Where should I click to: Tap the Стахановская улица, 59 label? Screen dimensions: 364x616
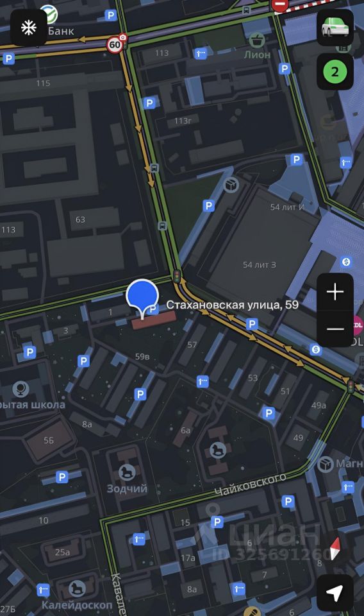pyautogui.click(x=232, y=305)
